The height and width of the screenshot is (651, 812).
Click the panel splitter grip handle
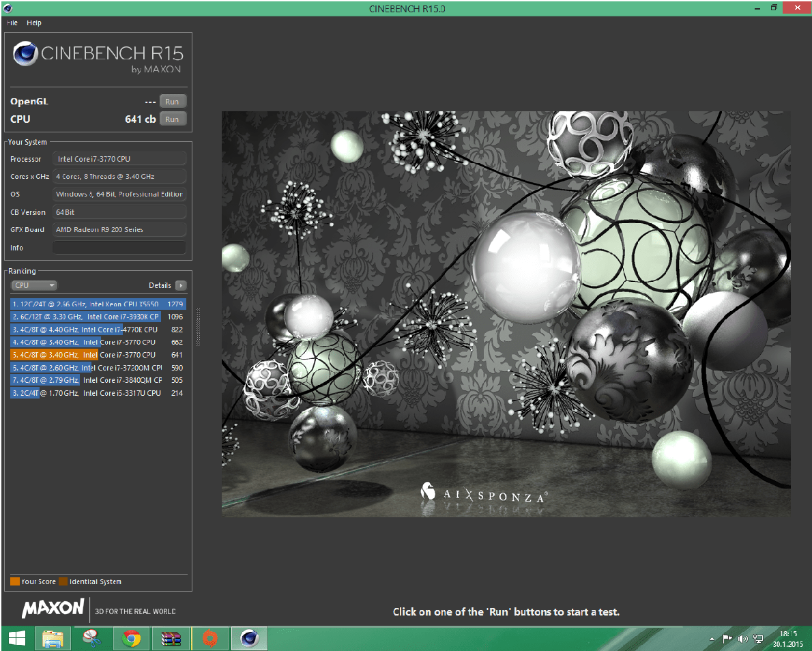coord(199,328)
